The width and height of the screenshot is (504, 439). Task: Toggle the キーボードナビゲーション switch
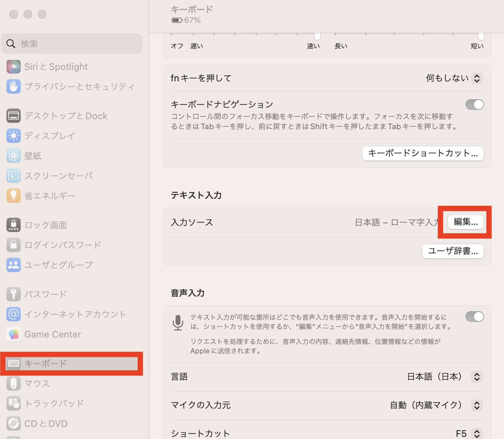(474, 105)
